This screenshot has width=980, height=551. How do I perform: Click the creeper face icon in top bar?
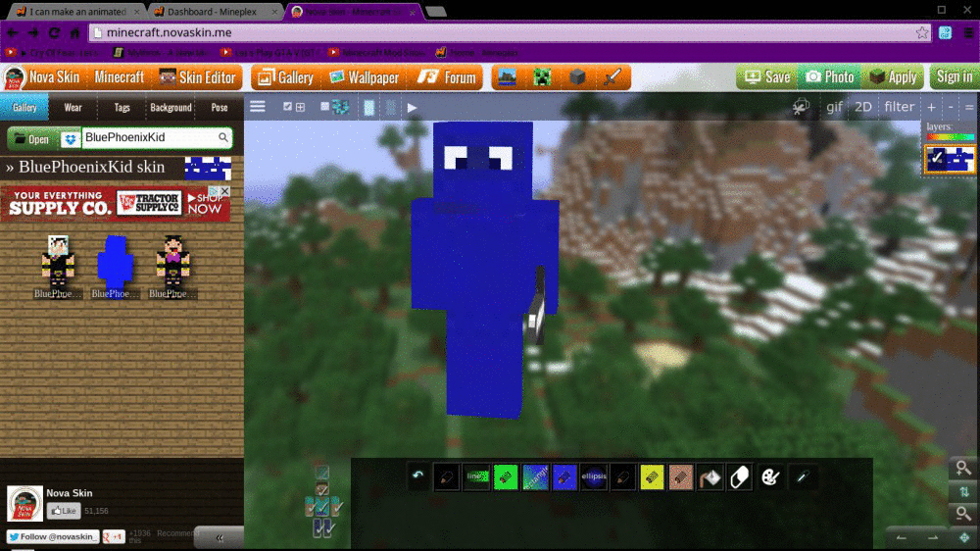(542, 76)
